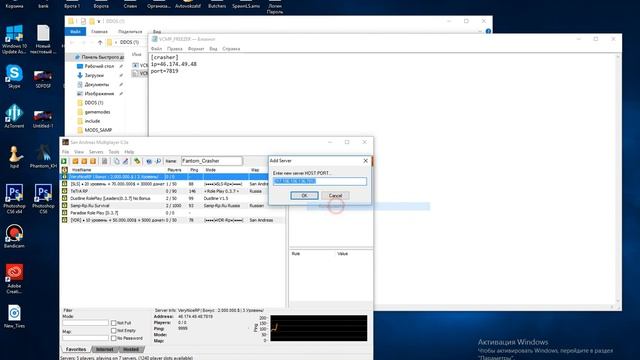Open the Help menu in SA-MP

point(129,152)
